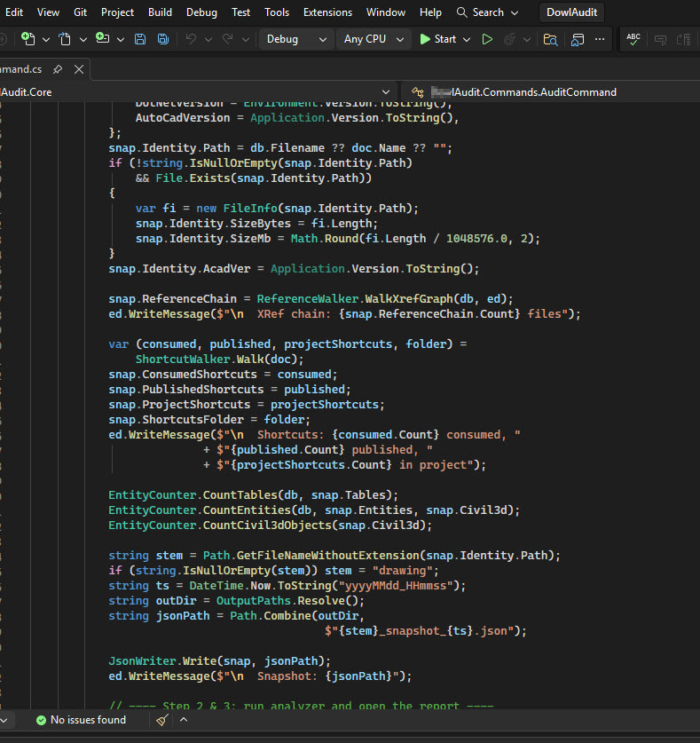Open the Test menu
The height and width of the screenshot is (743, 700).
coord(240,12)
